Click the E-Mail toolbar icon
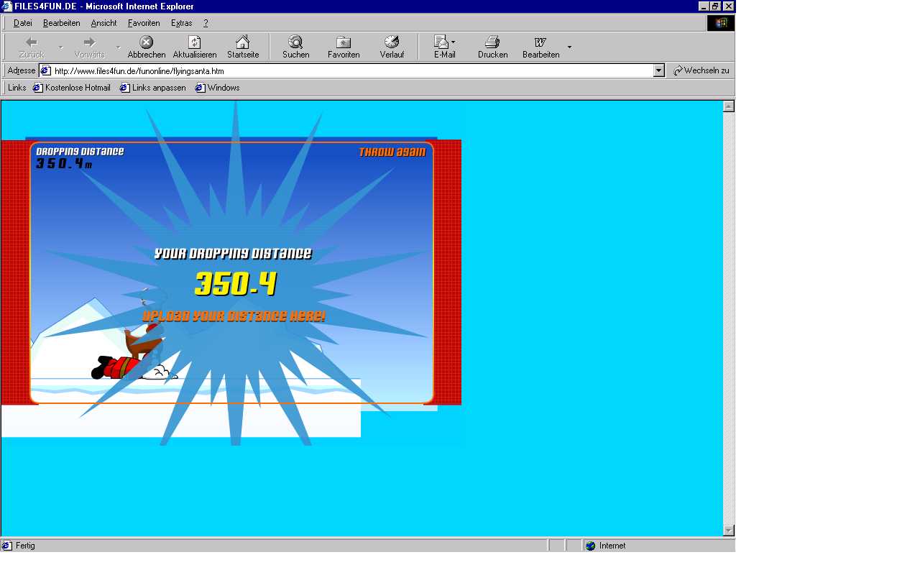The image size is (920, 588). 441,42
